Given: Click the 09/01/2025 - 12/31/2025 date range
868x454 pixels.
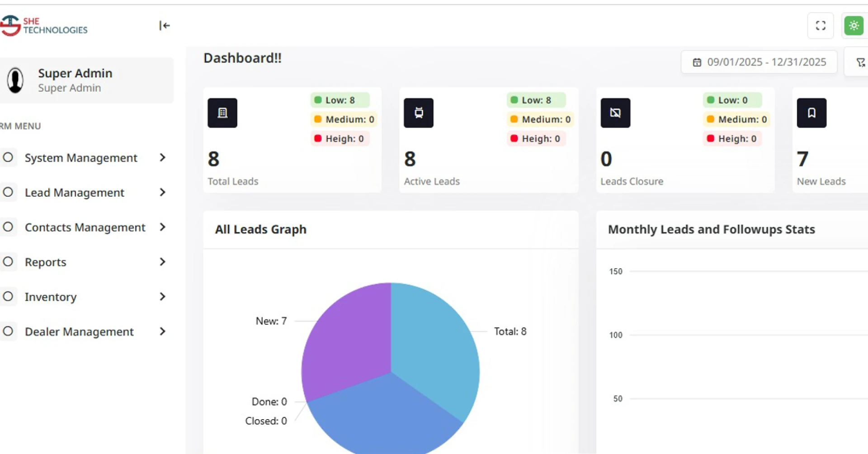Looking at the screenshot, I should pyautogui.click(x=767, y=62).
